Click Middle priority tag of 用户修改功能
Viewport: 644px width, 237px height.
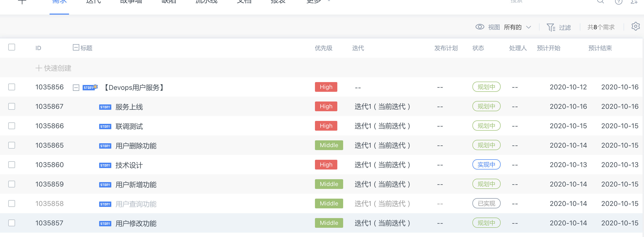[x=329, y=223]
